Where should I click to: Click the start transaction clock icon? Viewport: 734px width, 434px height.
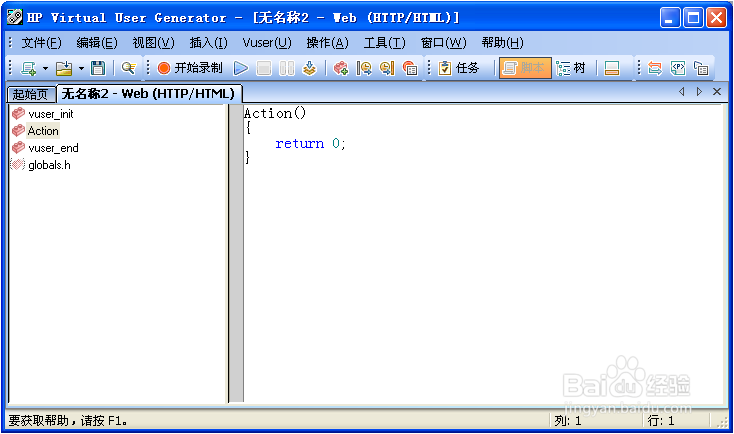click(x=364, y=68)
